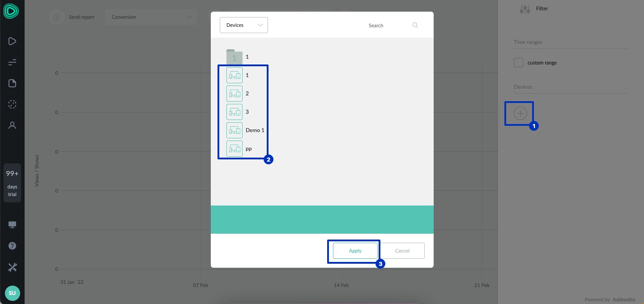The image size is (644, 304).
Task: Click the wrench settings icon in the sidebar
Action: [x=12, y=267]
